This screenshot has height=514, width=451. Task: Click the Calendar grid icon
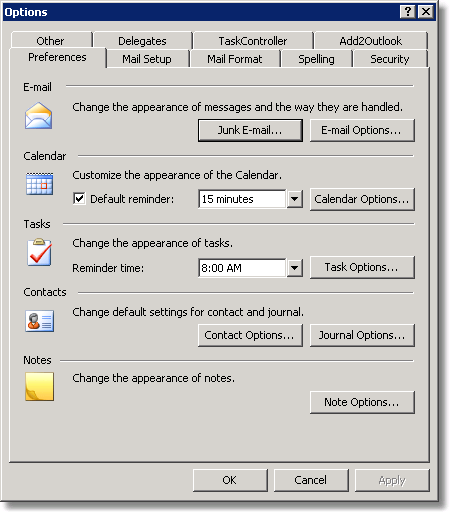[x=39, y=184]
